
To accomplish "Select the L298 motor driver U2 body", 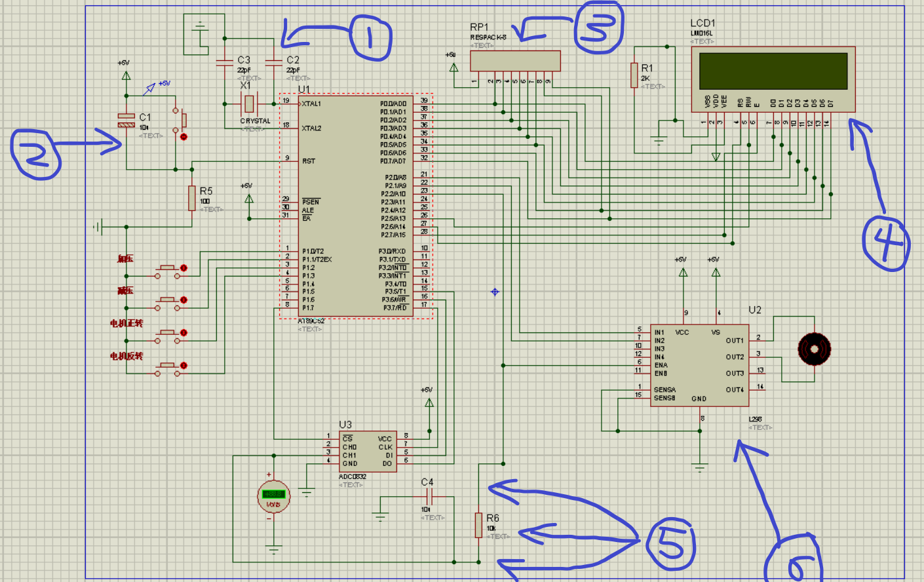I will click(699, 366).
